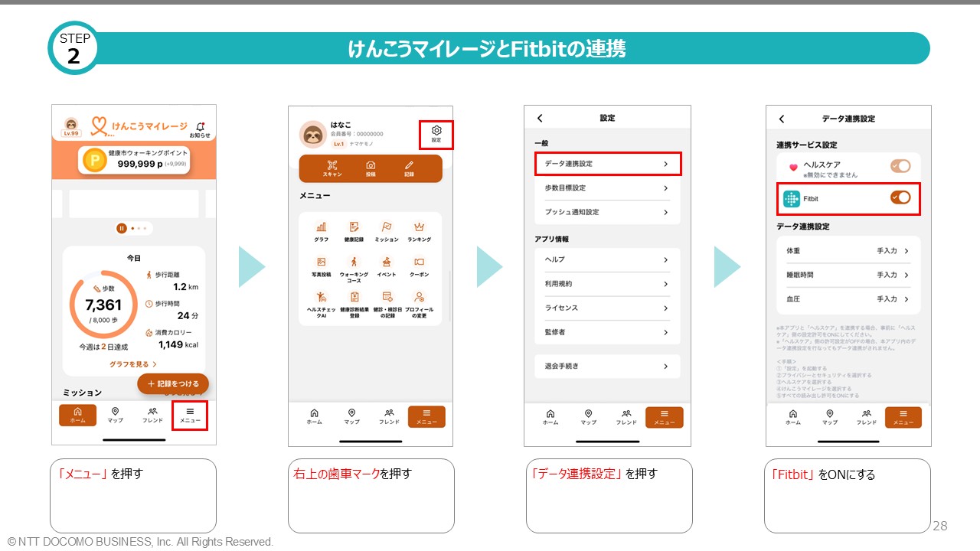
Task: Tap the お知らせ bell icon on home screen
Action: coord(200,129)
